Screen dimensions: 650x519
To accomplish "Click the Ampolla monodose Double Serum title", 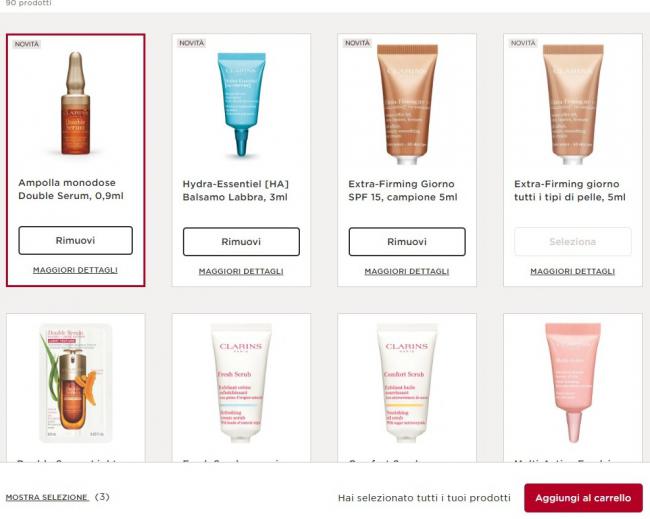I will pos(71,189).
